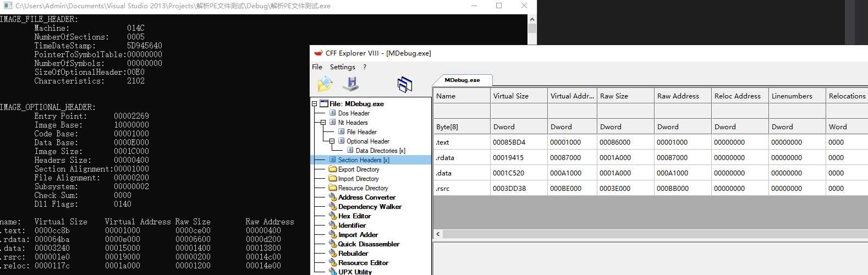The width and height of the screenshot is (868, 275).
Task: Collapse the Nt Headers tree node
Action: tap(323, 122)
